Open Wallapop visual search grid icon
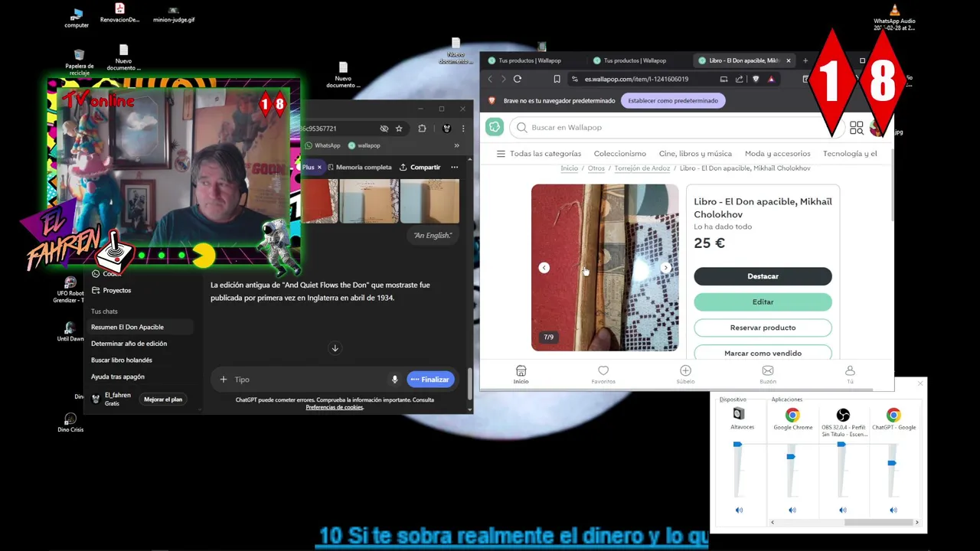Screen dimensions: 980x551 (856, 128)
